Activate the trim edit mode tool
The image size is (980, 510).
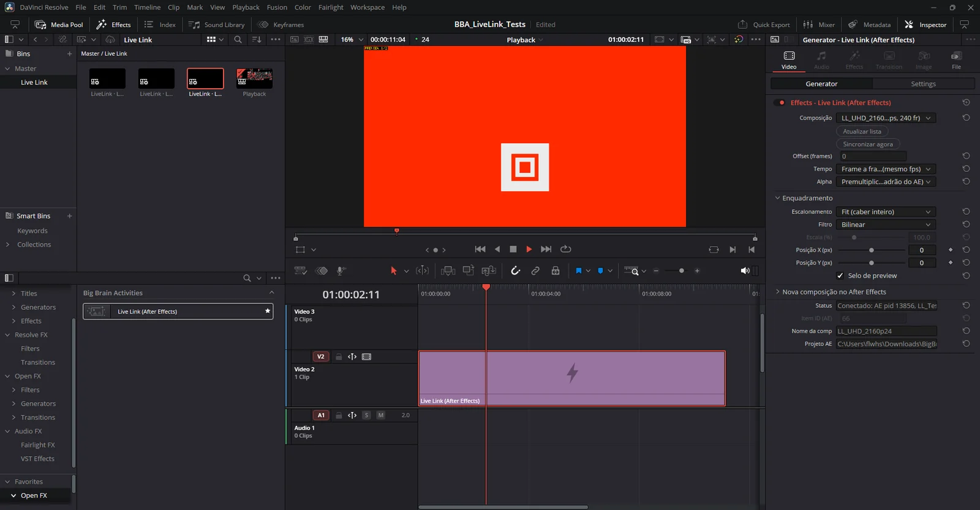[x=422, y=271]
